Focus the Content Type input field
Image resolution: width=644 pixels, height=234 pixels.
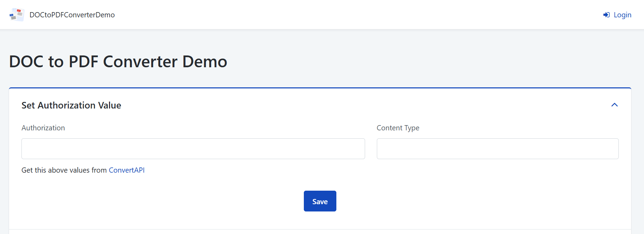tap(497, 149)
